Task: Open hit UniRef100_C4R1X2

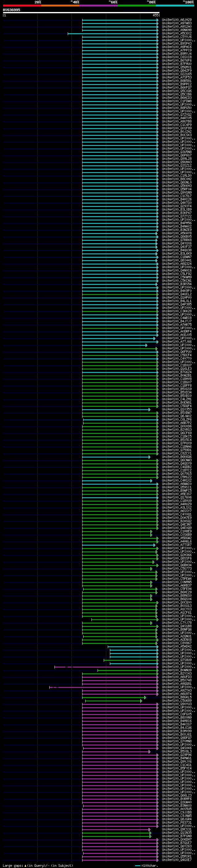Action: (176, 481)
